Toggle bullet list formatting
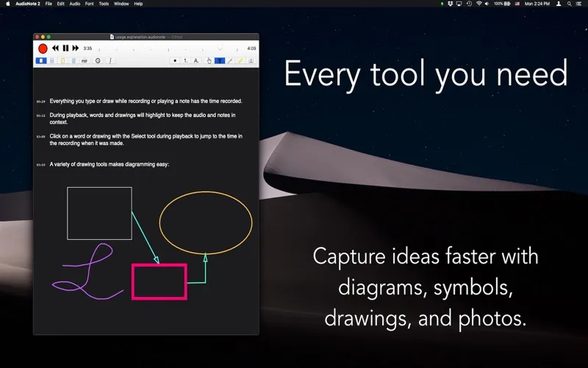The image size is (588, 368). click(x=175, y=60)
